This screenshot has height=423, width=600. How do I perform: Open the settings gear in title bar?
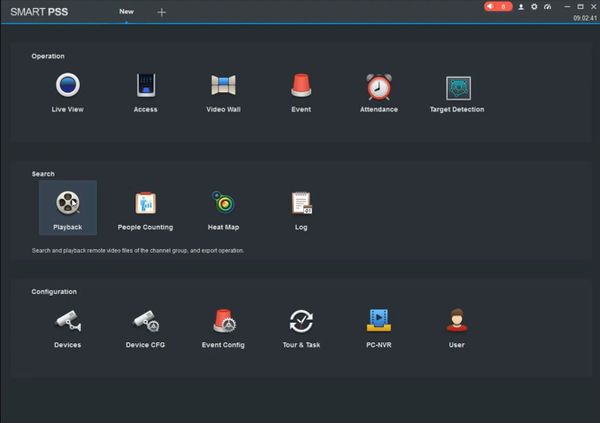click(534, 7)
